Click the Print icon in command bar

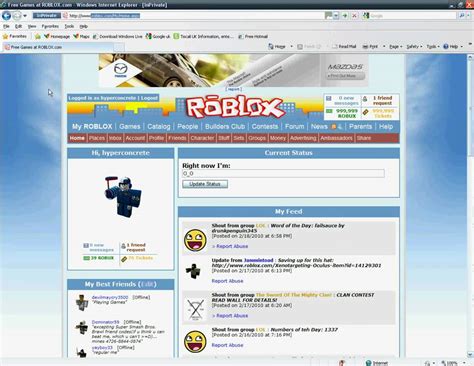370,47
